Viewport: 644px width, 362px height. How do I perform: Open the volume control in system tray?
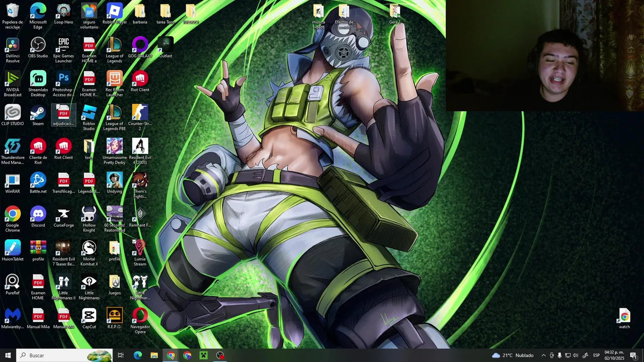point(576,355)
